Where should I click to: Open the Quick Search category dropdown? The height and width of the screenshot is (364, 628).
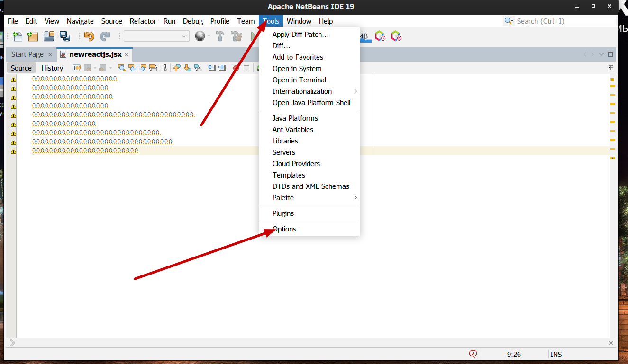(x=509, y=21)
